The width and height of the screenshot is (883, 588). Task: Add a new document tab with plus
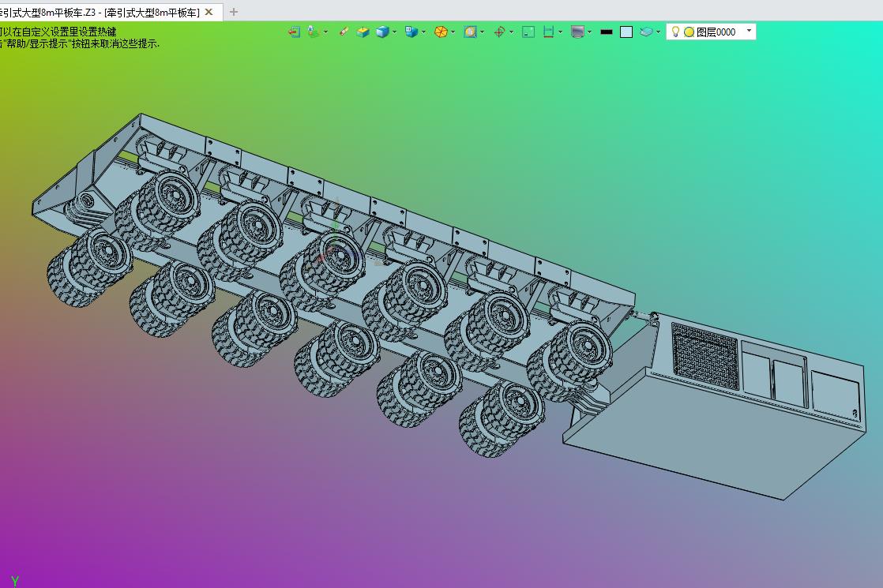click(234, 12)
